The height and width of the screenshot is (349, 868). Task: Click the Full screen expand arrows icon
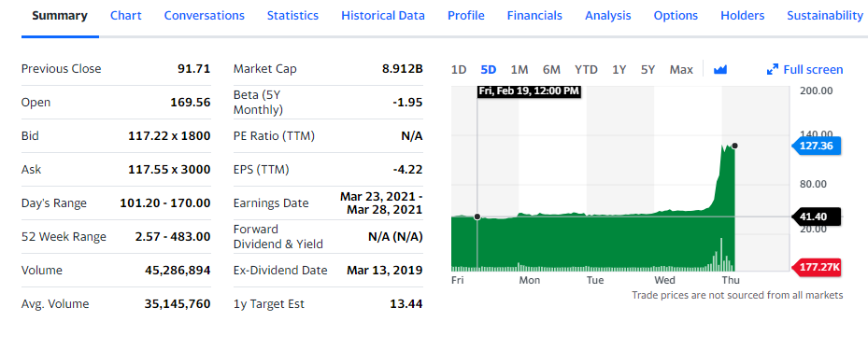tap(773, 70)
